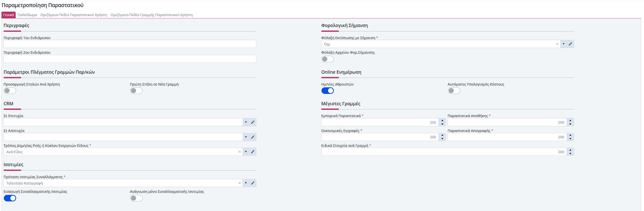644x211 pixels.
Task: Click edit pencil for Πρόταση Ισοτιμίας Συναλλάγματος
Action: [253, 183]
